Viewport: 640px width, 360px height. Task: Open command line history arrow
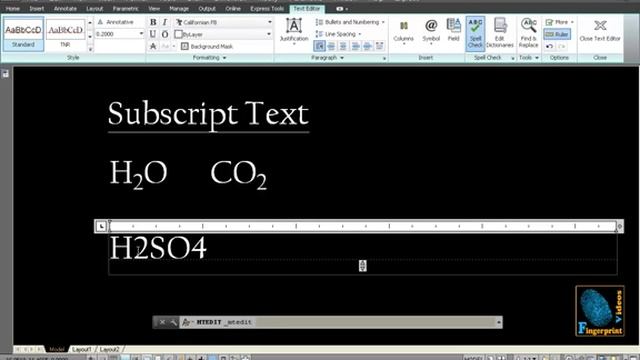point(499,322)
